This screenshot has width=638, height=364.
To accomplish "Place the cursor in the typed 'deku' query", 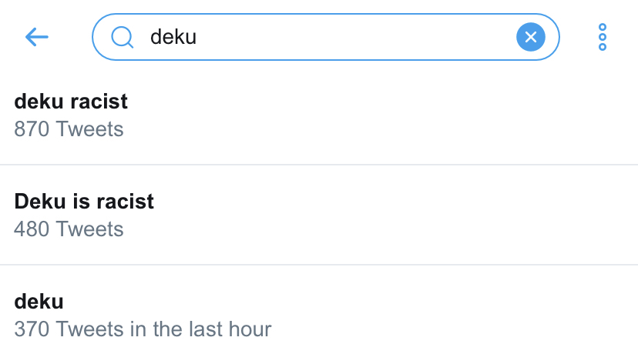I will click(x=173, y=37).
